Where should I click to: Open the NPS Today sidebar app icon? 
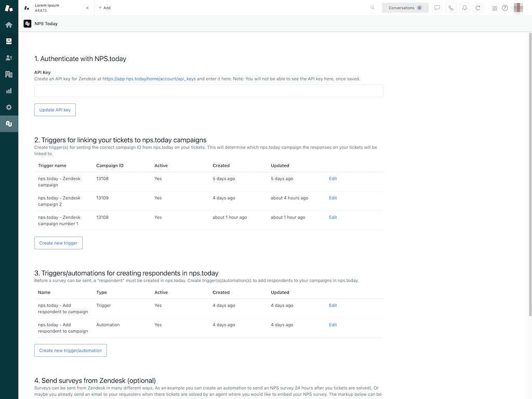(9, 124)
